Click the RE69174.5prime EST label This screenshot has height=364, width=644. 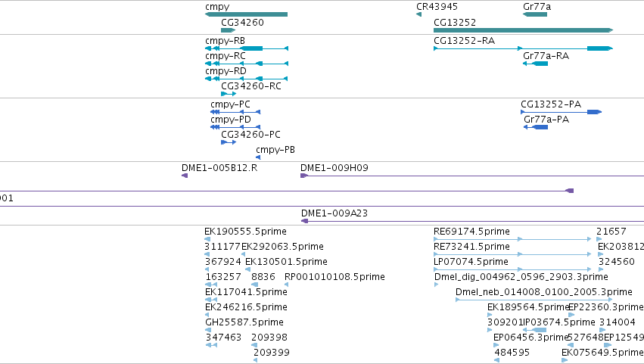pos(472,232)
